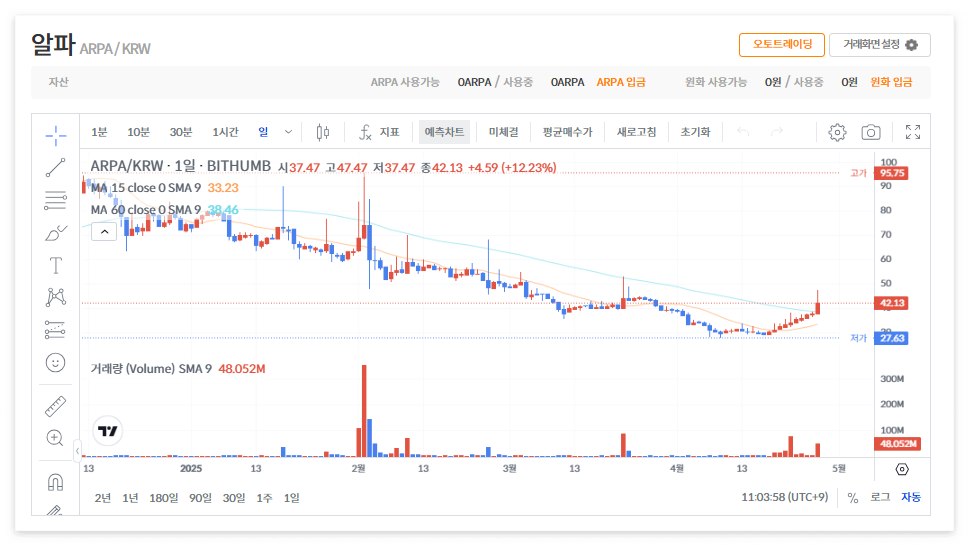Select the 일 daily interval

point(263,132)
